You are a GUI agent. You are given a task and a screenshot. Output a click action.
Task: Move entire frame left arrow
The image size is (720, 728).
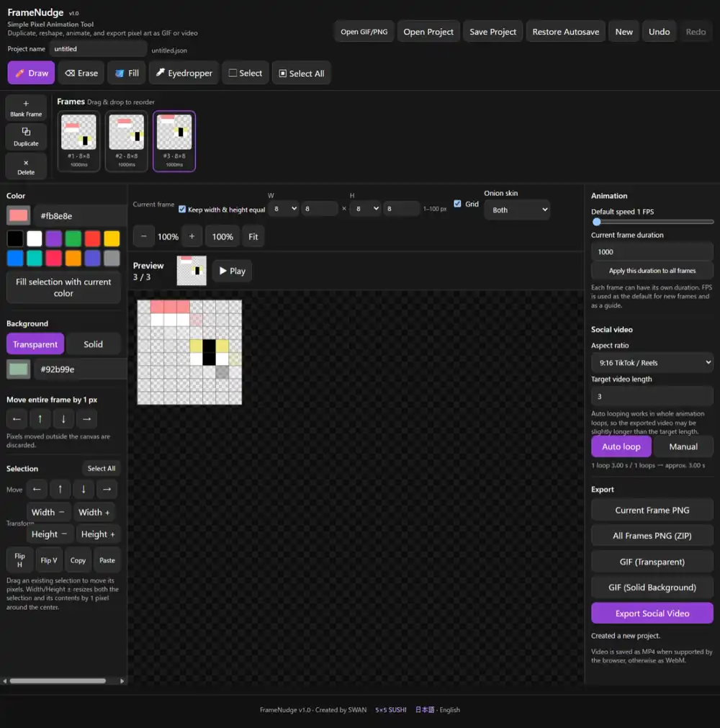click(x=17, y=419)
